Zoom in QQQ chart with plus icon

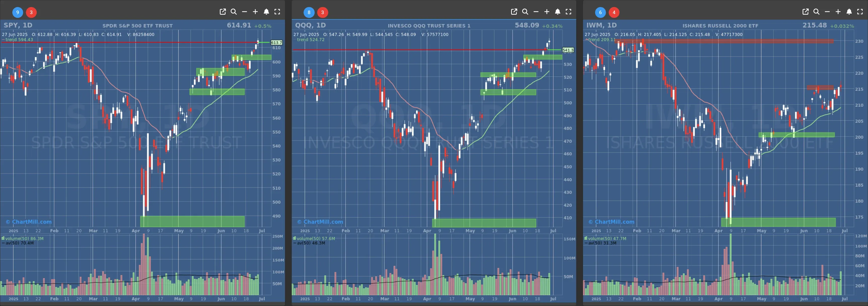547,12
